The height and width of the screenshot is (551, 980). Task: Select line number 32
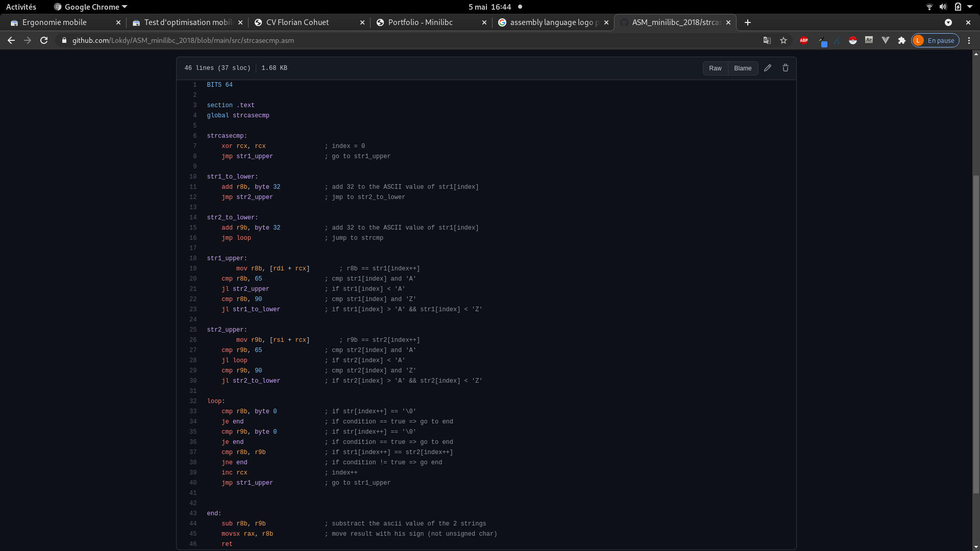pos(193,401)
